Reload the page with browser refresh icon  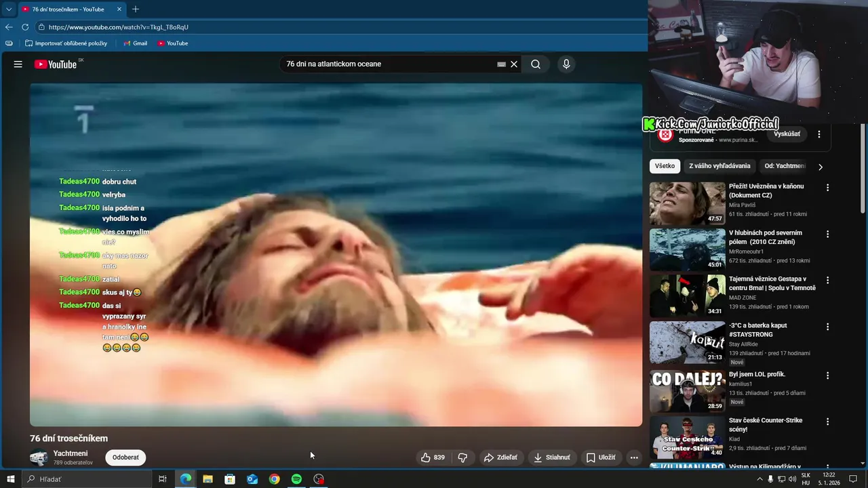tap(25, 27)
